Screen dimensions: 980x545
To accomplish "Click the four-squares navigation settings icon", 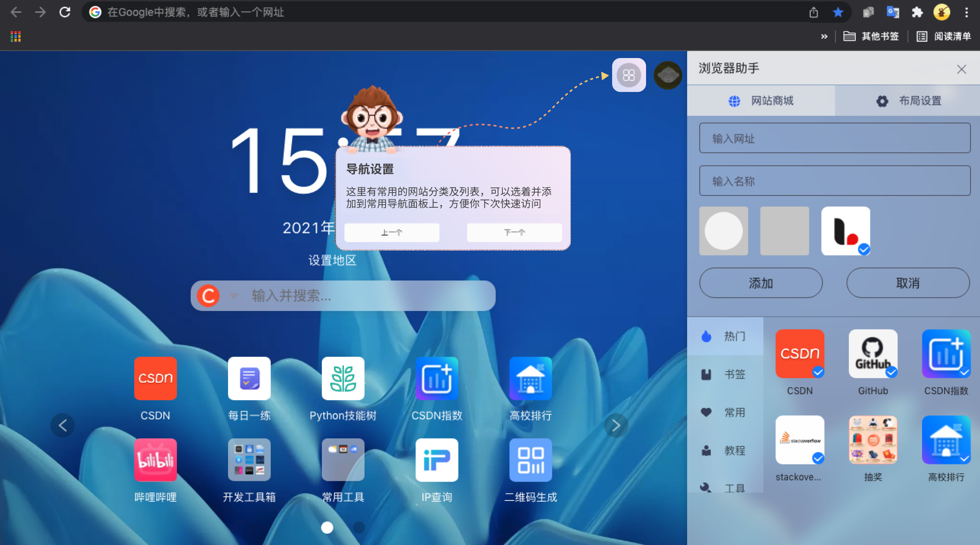I will [x=628, y=75].
